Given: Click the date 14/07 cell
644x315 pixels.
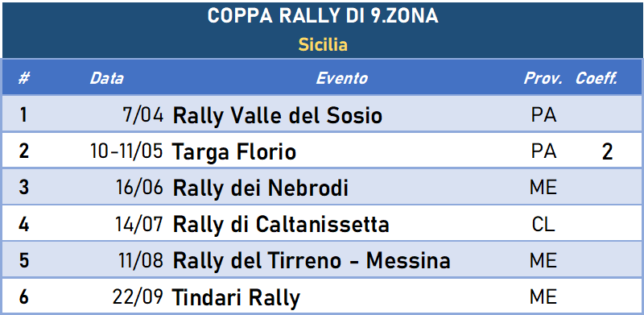Looking at the screenshot, I should [x=138, y=225].
